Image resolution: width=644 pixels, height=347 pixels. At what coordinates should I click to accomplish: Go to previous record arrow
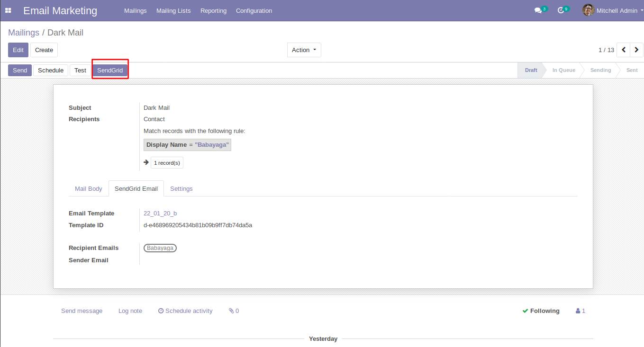coord(624,50)
